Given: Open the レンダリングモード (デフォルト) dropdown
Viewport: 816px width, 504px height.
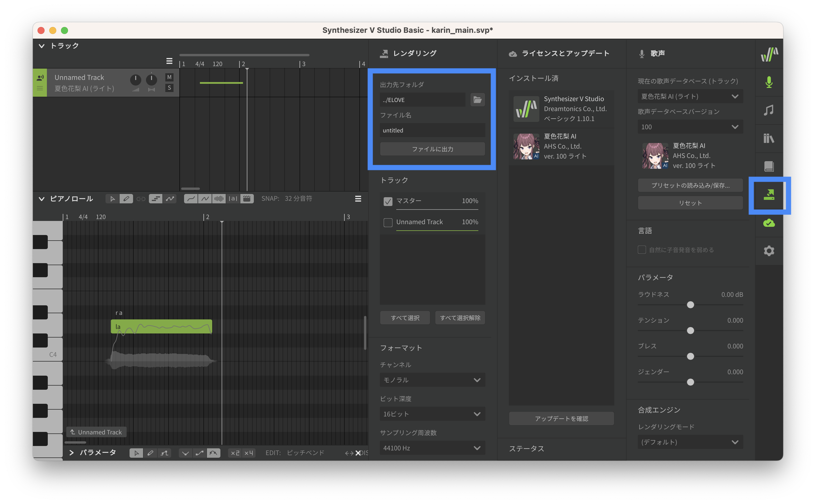Looking at the screenshot, I should click(x=690, y=442).
